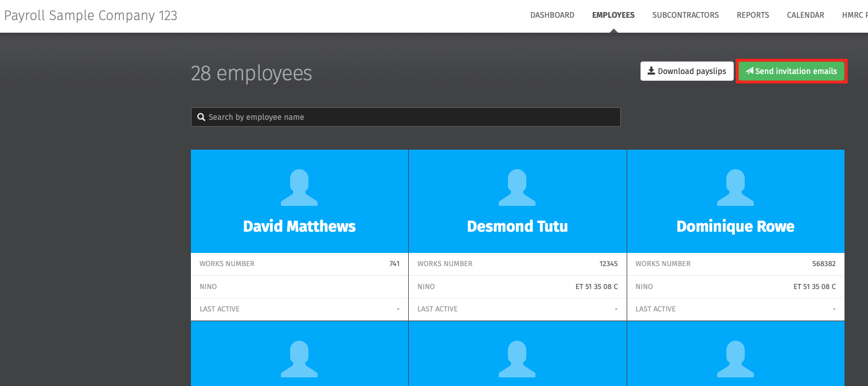The height and width of the screenshot is (386, 868).
Task: Open Desmond Tutu employee name
Action: 517,226
